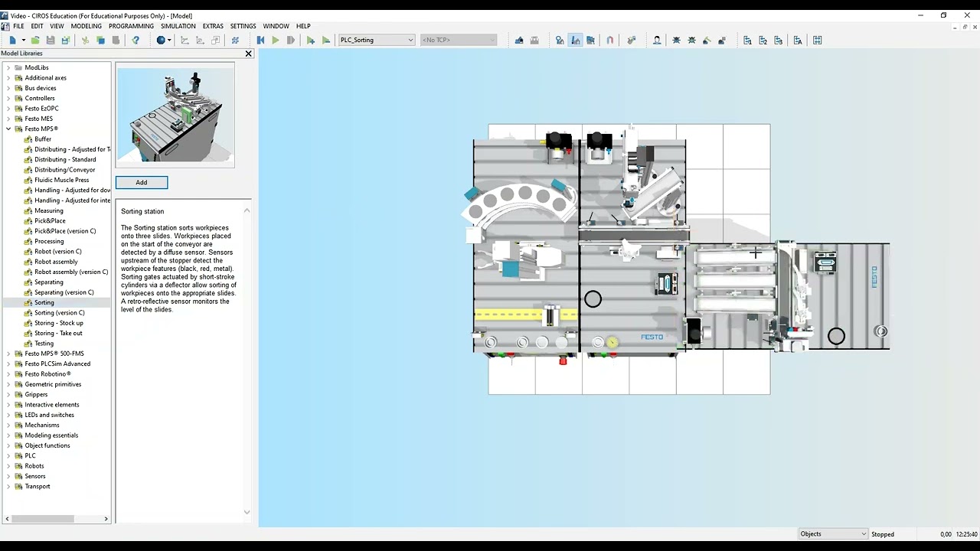Screen dimensions: 980x551
Task: Click the robot gripper toolbar icon
Action: [632, 40]
